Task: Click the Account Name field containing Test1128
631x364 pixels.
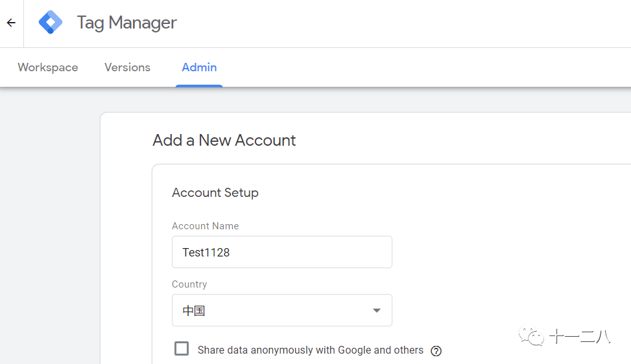Action: tap(281, 252)
